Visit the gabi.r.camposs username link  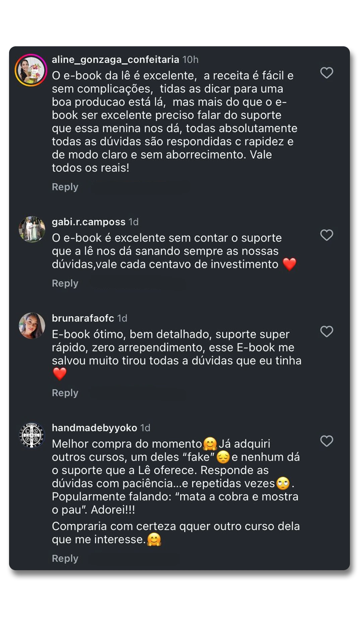point(88,222)
